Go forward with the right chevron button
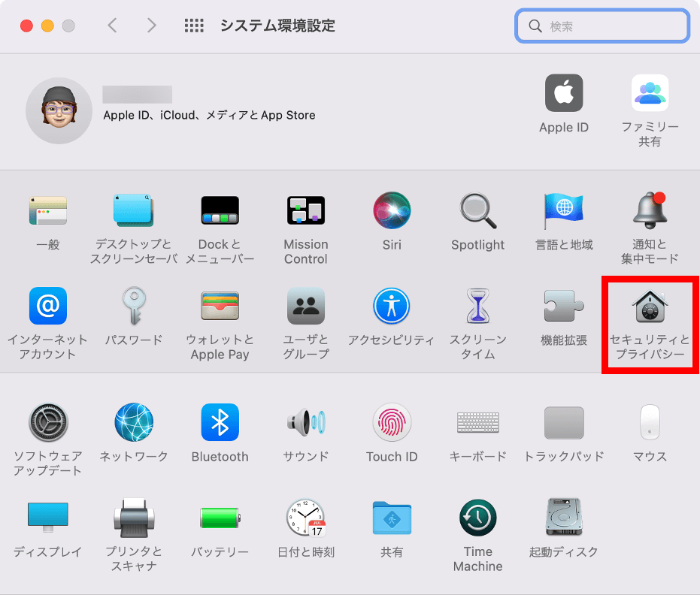The image size is (700, 595). point(152,26)
